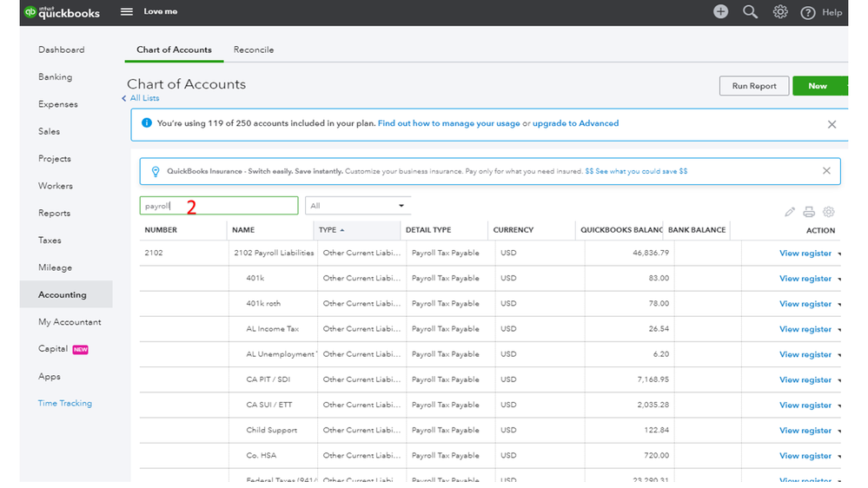The width and height of the screenshot is (868, 488).
Task: Sort by the TYPE column header
Action: 328,230
